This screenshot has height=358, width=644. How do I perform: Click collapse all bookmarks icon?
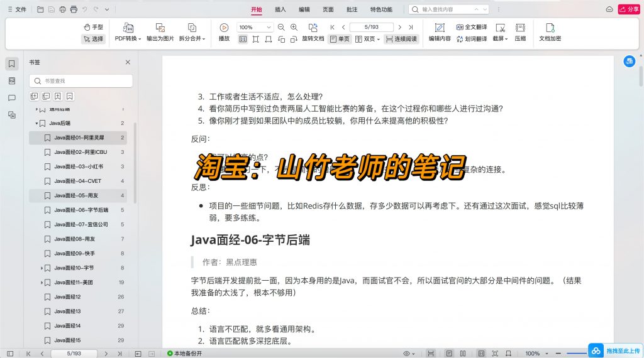[46, 96]
